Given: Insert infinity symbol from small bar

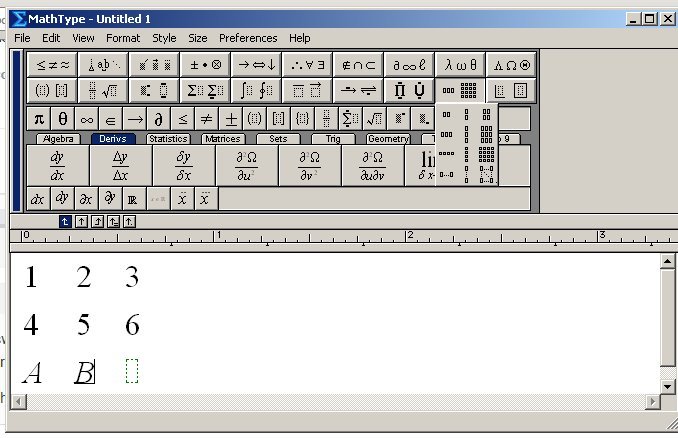Looking at the screenshot, I should tap(86, 119).
